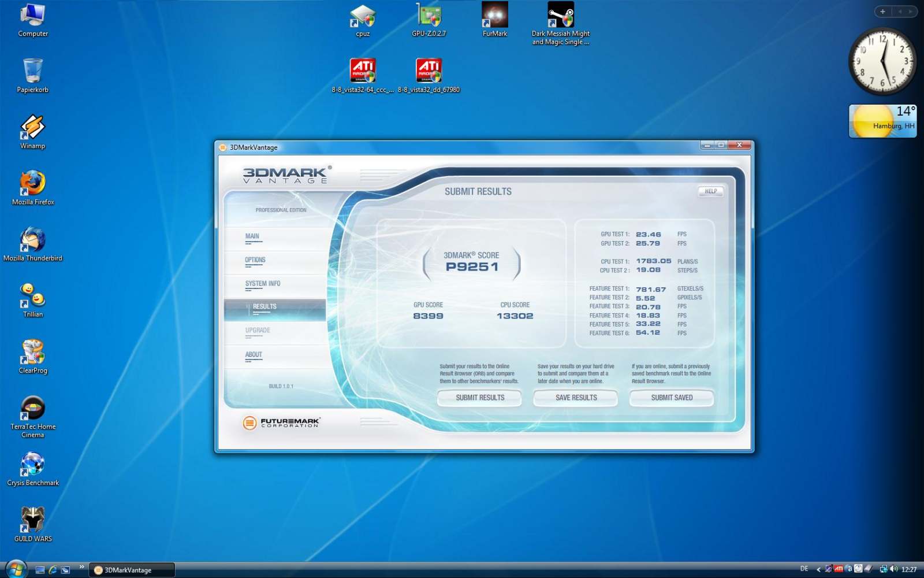Show hidden system tray icons arrow
This screenshot has height=578, width=924.
coord(818,570)
